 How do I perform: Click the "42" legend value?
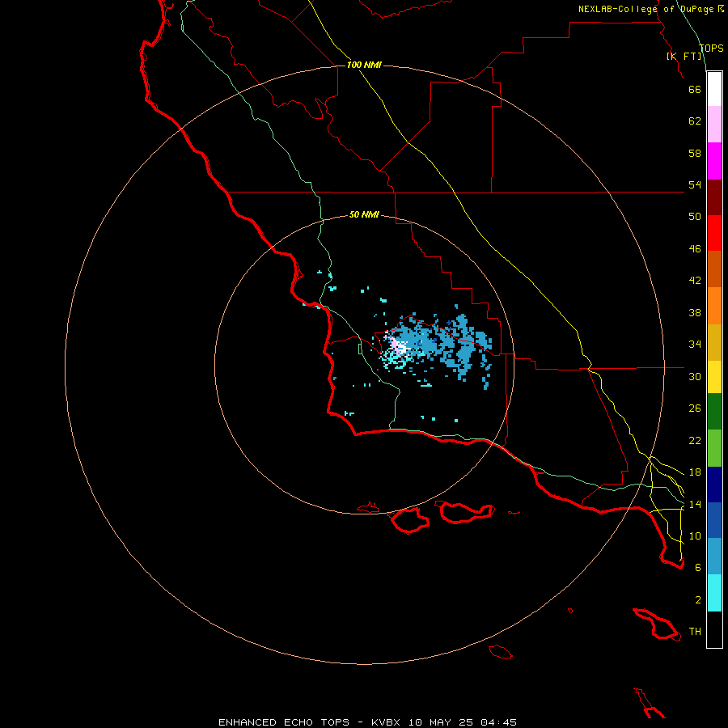point(695,281)
